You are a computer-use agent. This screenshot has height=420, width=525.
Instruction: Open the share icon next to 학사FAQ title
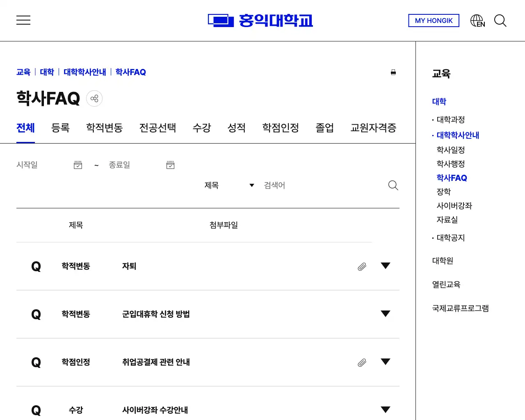tap(94, 98)
